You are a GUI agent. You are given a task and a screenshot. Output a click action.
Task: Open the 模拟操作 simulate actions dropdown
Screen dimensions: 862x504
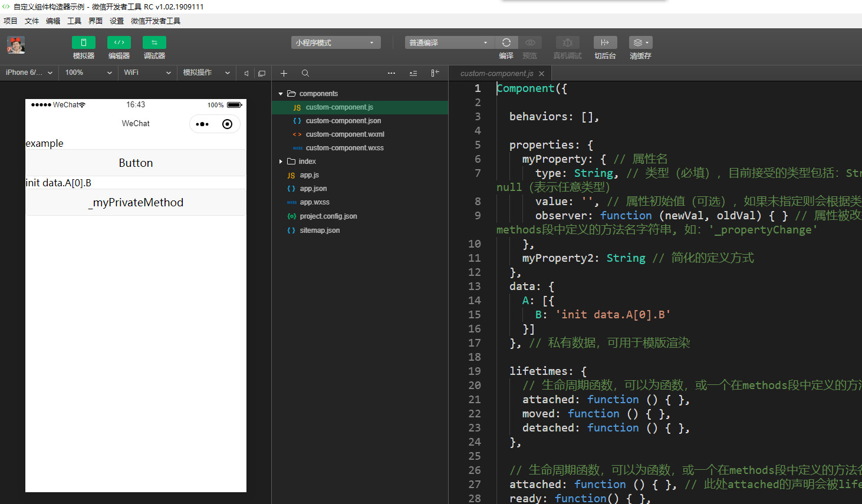(x=206, y=73)
